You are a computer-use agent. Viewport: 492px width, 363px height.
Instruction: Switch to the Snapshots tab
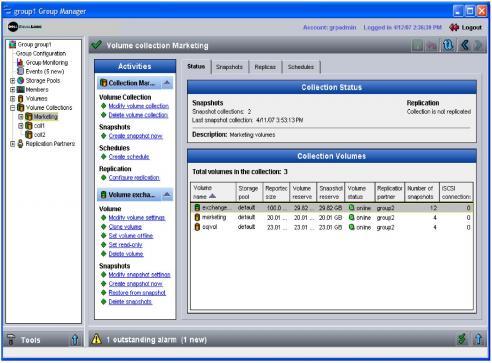click(x=229, y=67)
